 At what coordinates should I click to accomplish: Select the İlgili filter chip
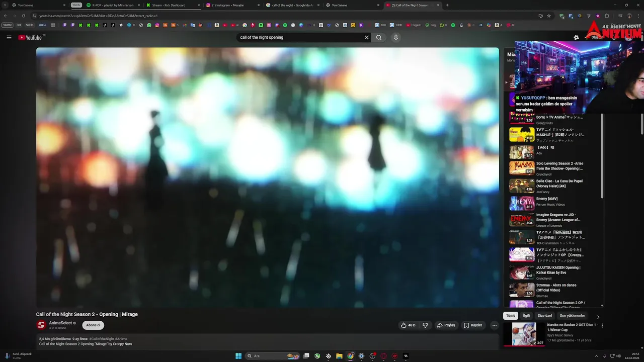pos(526,316)
